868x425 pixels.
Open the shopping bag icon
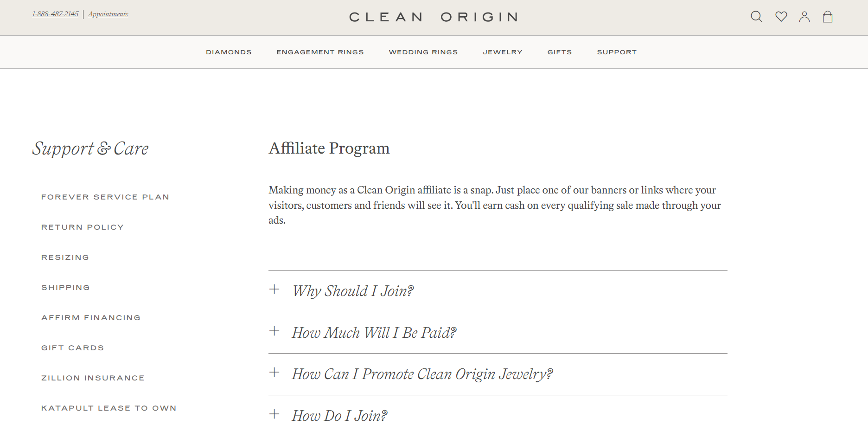[x=828, y=17]
